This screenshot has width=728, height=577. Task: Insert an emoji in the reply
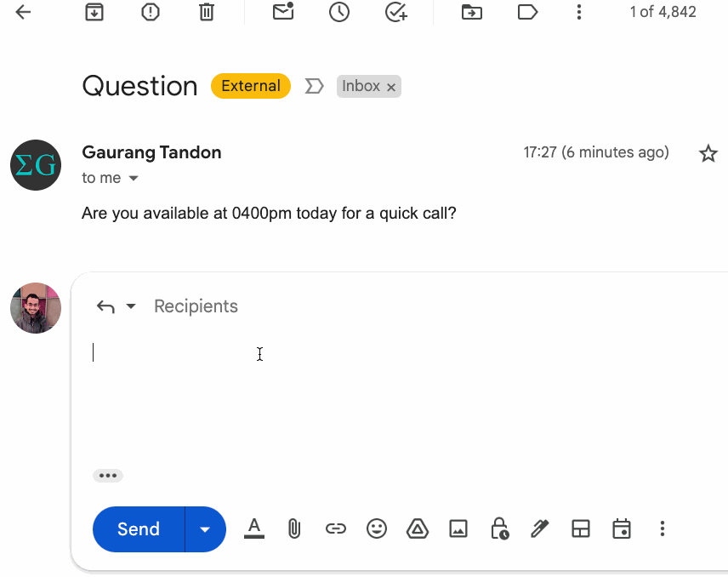pyautogui.click(x=377, y=528)
